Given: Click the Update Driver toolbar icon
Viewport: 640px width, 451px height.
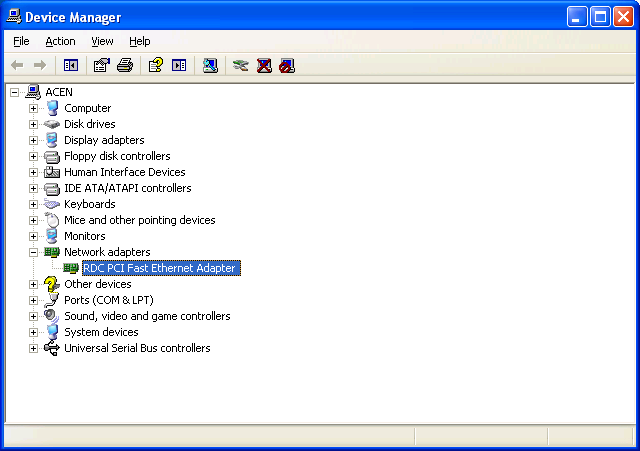Looking at the screenshot, I should point(240,65).
